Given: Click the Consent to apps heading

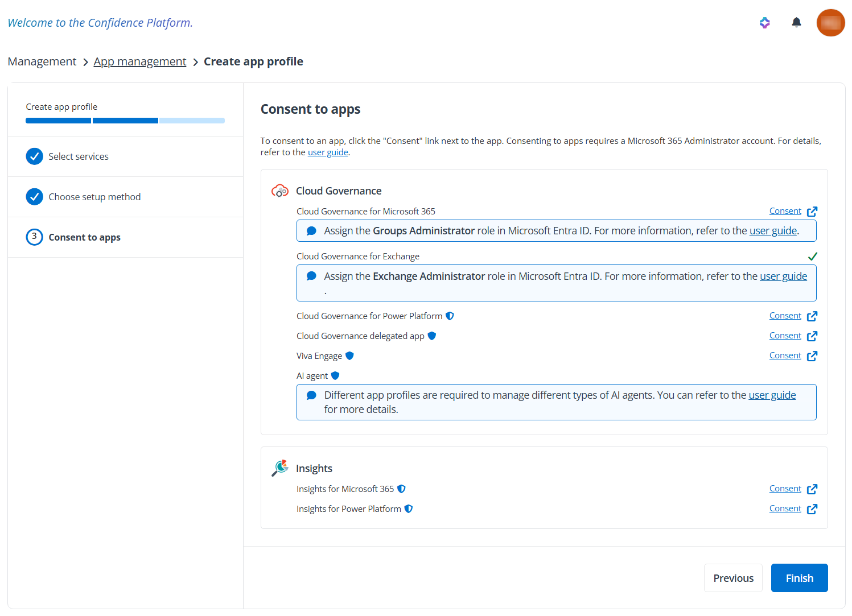Looking at the screenshot, I should pyautogui.click(x=310, y=109).
